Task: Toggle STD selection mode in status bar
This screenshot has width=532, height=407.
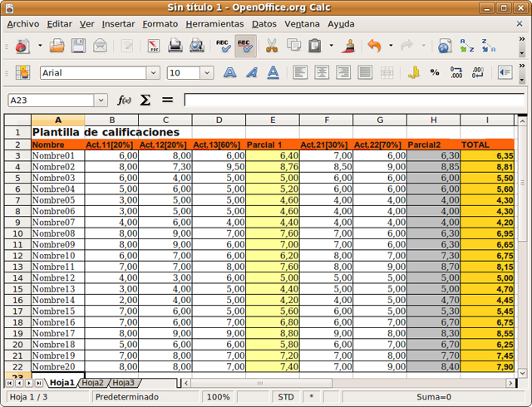Action: click(x=286, y=397)
